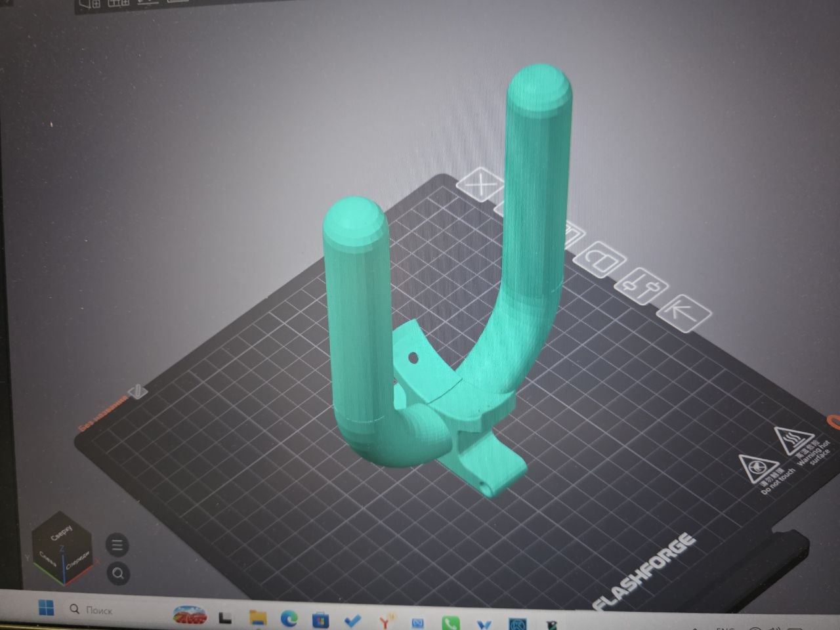Viewport: 840px width, 630px height.
Task: Launch Microsoft Edge from the taskbar
Action: click(x=289, y=618)
